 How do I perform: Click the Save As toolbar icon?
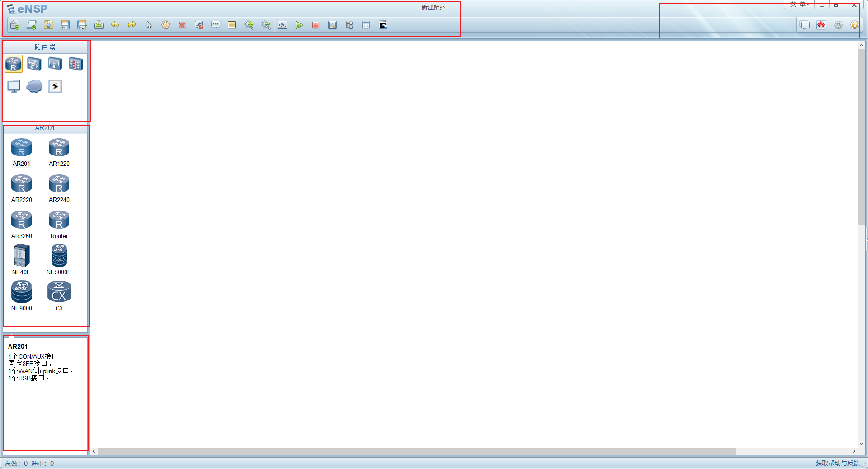tap(82, 25)
